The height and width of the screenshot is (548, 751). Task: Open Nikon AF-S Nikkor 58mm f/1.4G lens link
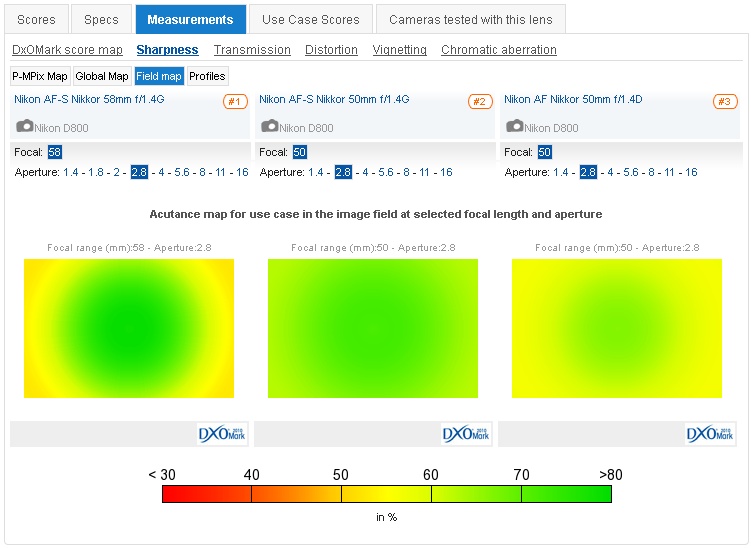tap(89, 99)
